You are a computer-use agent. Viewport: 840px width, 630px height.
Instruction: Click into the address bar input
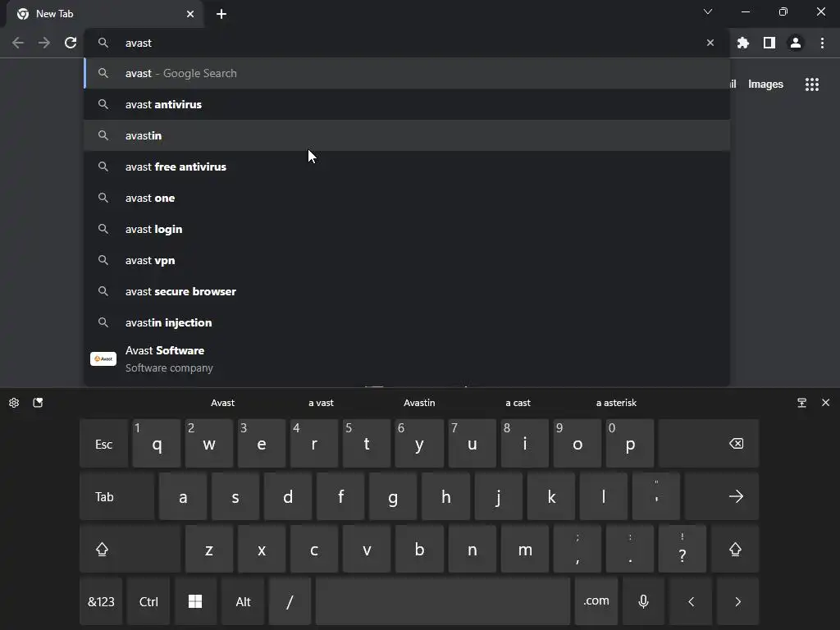coord(407,43)
